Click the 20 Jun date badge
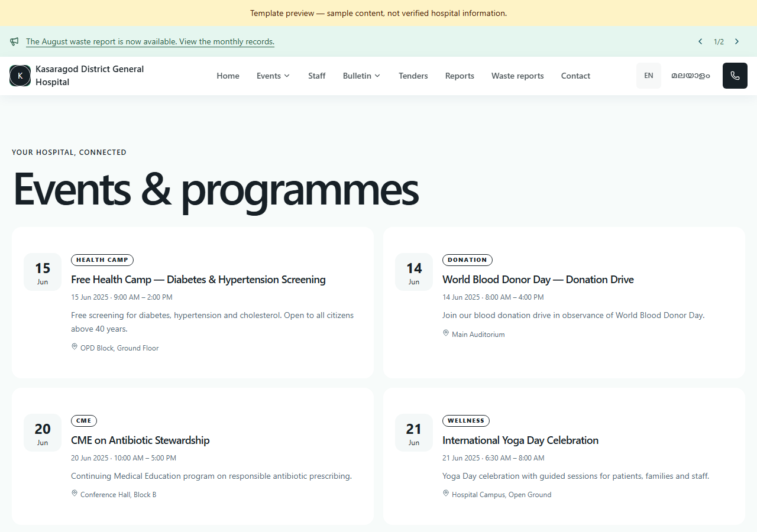The image size is (757, 532). tap(43, 433)
